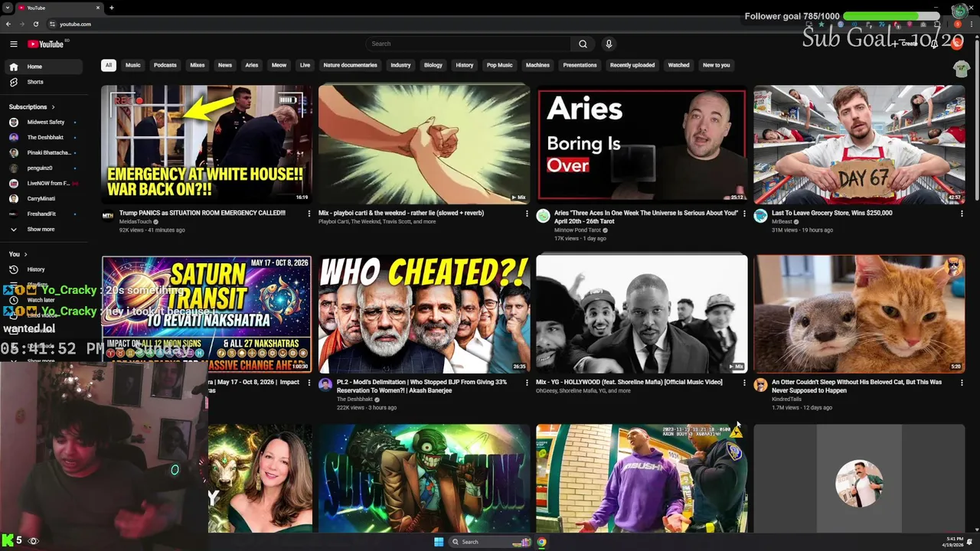Open FreshandFit subscription
Image resolution: width=980 pixels, height=551 pixels.
pyautogui.click(x=44, y=214)
